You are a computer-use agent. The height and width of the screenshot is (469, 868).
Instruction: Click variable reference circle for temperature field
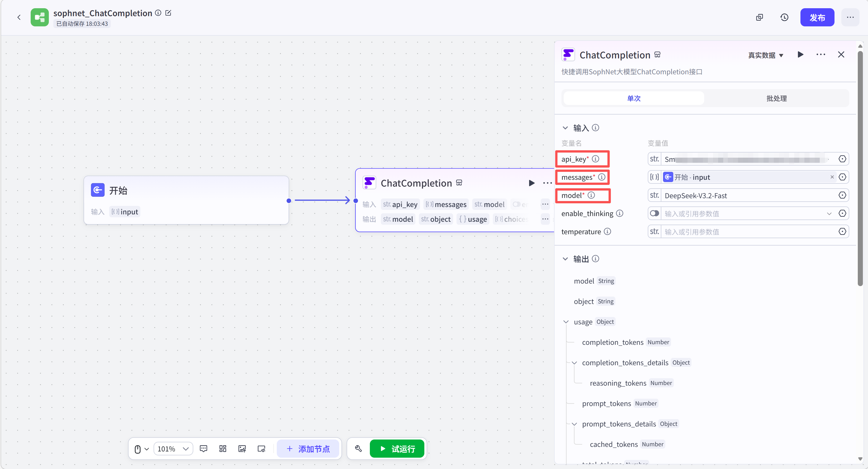[x=842, y=232]
